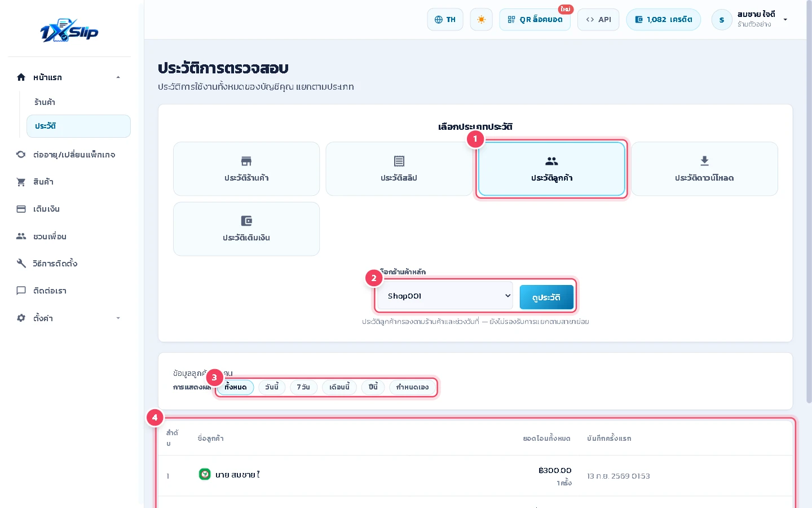This screenshot has height=508, width=812.
Task: Click the chat bubble icon beside ติดต่อเรา
Action: pyautogui.click(x=21, y=291)
